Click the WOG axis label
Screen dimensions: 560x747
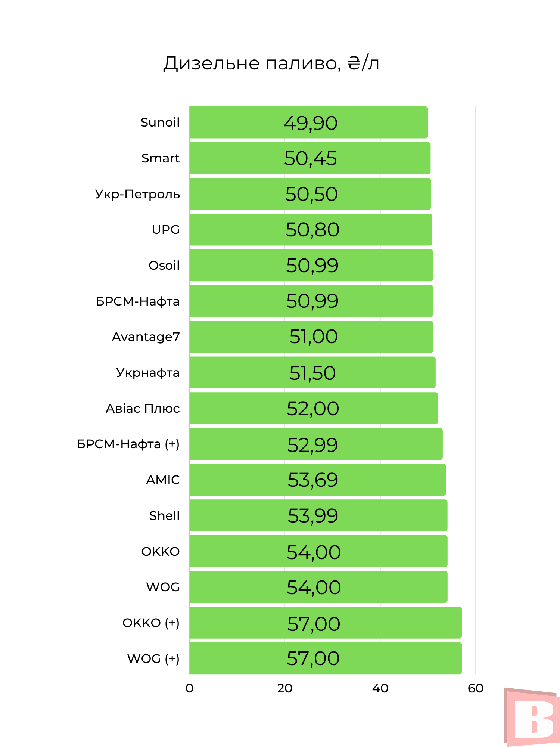163,587
